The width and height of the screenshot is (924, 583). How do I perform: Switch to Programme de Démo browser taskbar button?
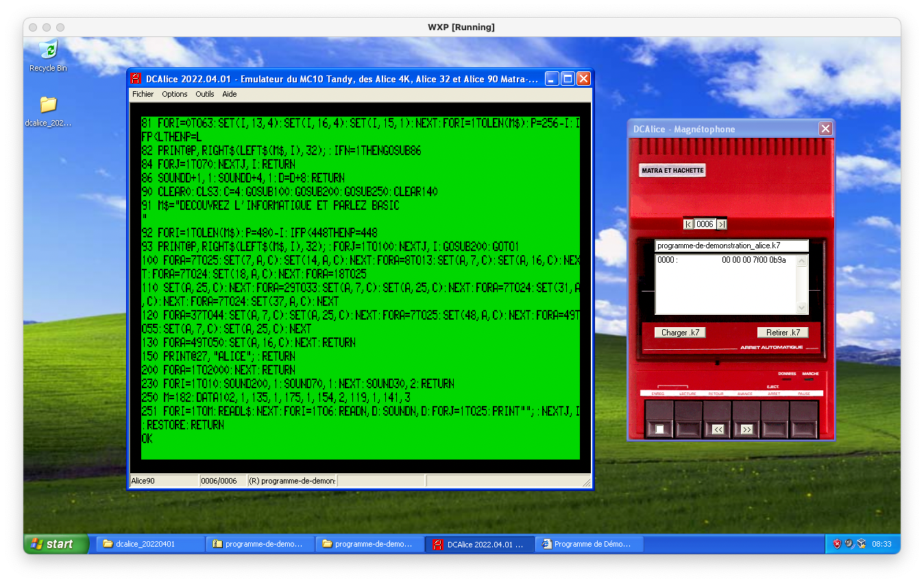(589, 544)
